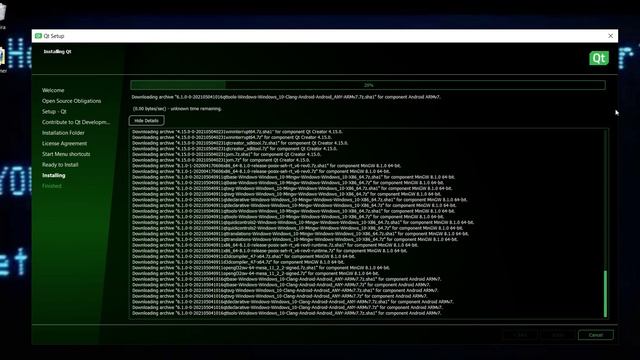Click the installation progress bar showing 20%
The width and height of the screenshot is (640, 360).
pos(368,85)
